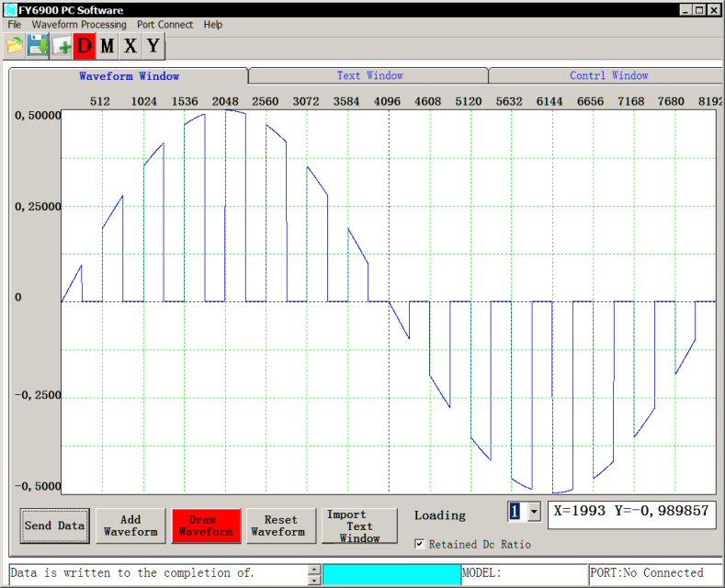Click the Import Text Window button

pyautogui.click(x=359, y=526)
